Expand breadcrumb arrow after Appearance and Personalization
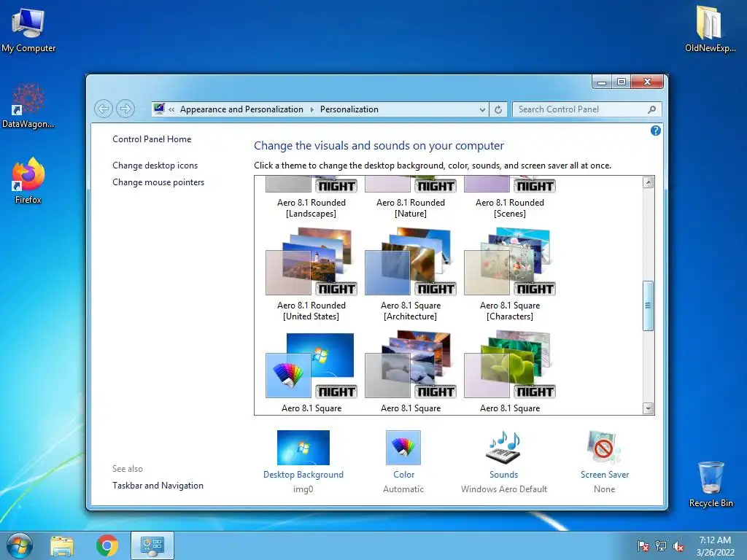This screenshot has width=747, height=560. (312, 109)
